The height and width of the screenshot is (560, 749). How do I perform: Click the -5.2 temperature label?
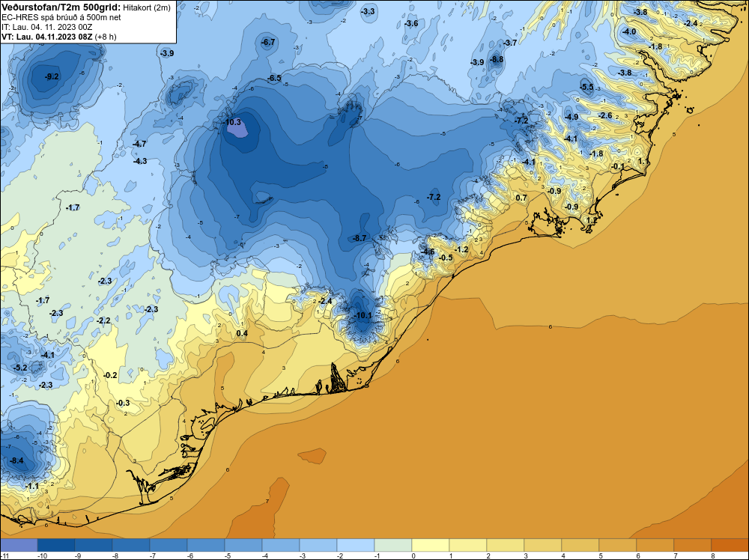pyautogui.click(x=20, y=368)
